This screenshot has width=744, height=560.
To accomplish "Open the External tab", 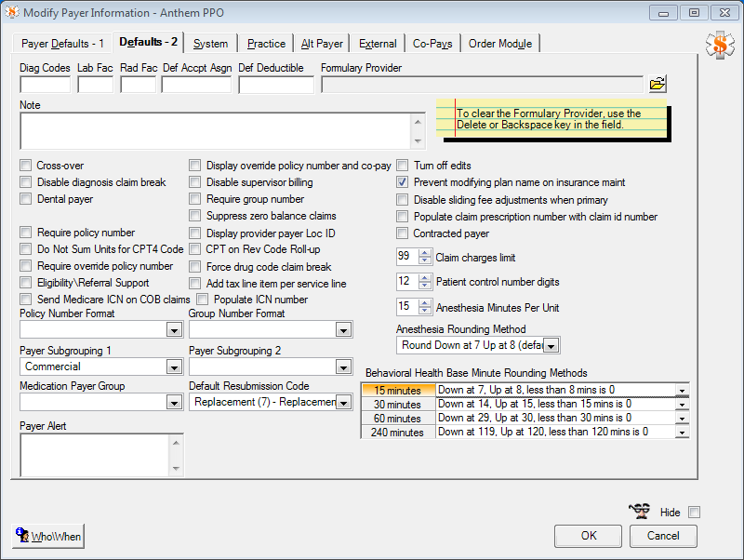I will click(x=378, y=44).
